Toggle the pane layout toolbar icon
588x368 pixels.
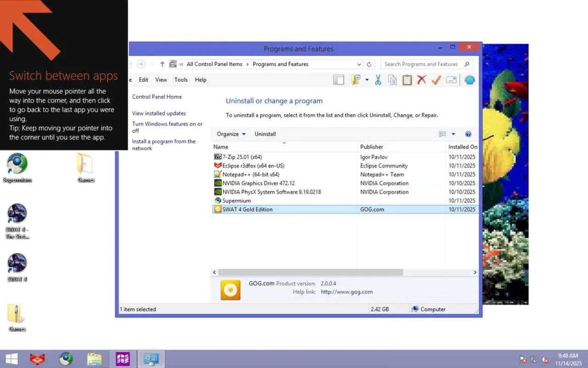coord(339,80)
